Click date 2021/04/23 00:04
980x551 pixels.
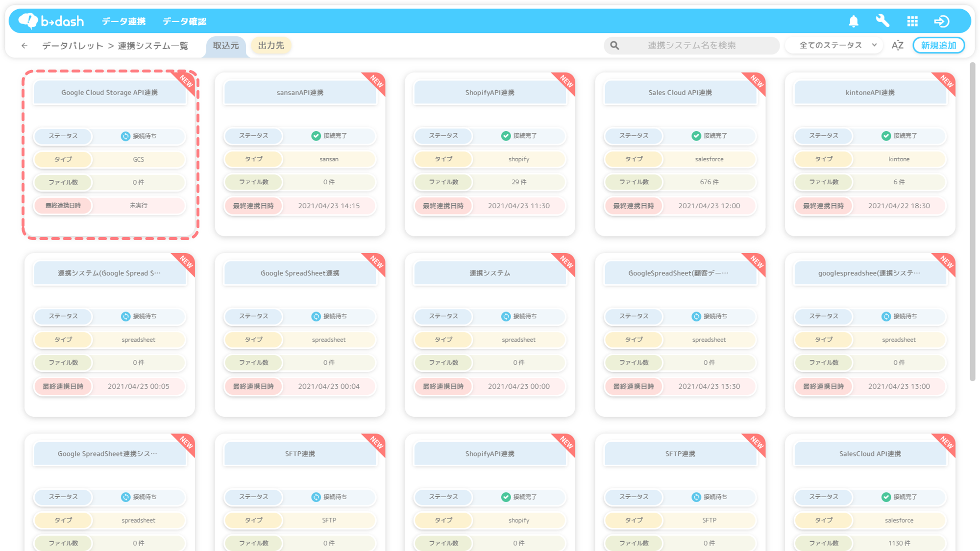[x=329, y=386]
